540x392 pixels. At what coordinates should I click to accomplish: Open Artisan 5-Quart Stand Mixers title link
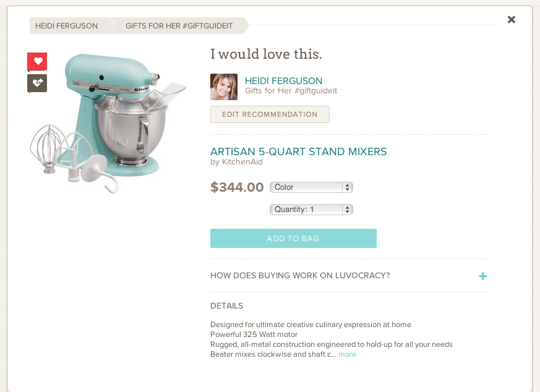click(x=298, y=151)
